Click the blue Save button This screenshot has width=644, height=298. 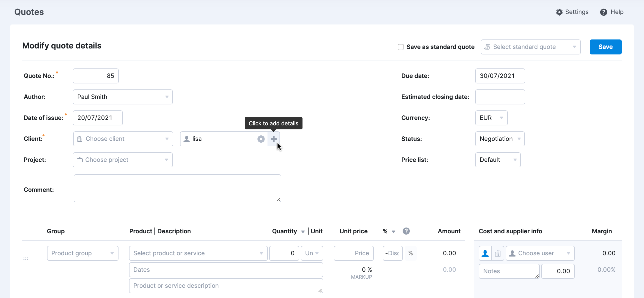[x=605, y=47]
